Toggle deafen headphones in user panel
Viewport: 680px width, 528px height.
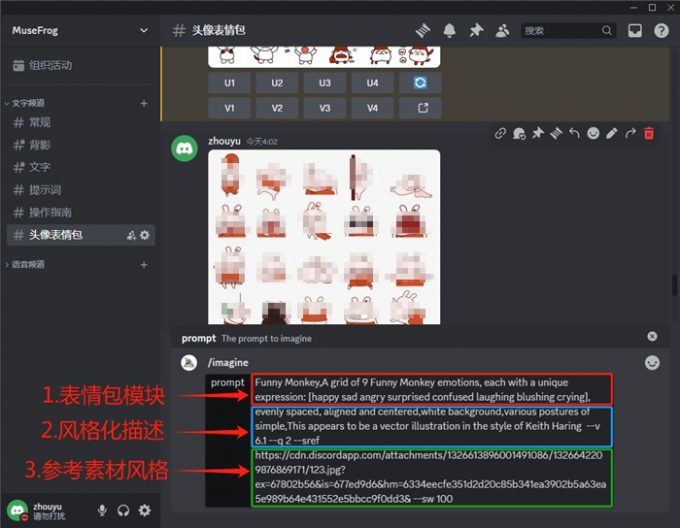(x=123, y=510)
